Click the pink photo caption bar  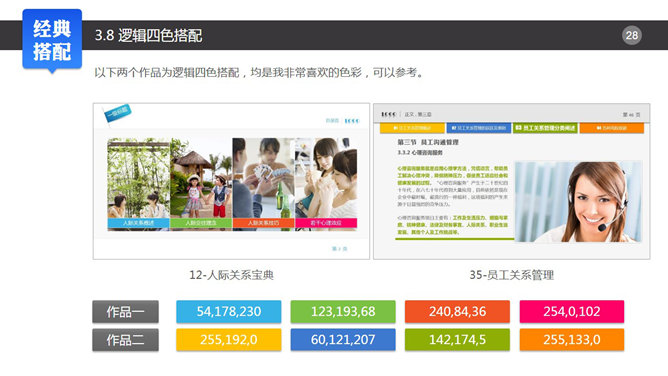pyautogui.click(x=326, y=223)
